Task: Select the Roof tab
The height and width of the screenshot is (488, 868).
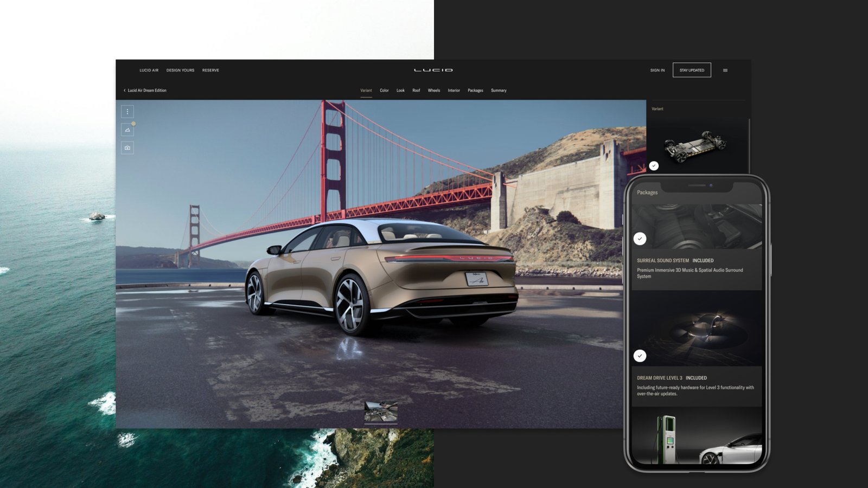Action: pyautogui.click(x=416, y=91)
